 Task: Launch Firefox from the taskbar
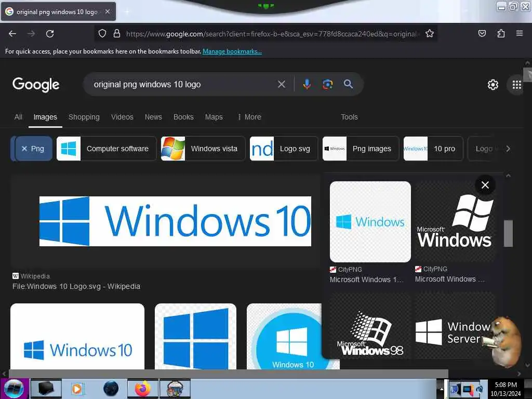(143, 389)
